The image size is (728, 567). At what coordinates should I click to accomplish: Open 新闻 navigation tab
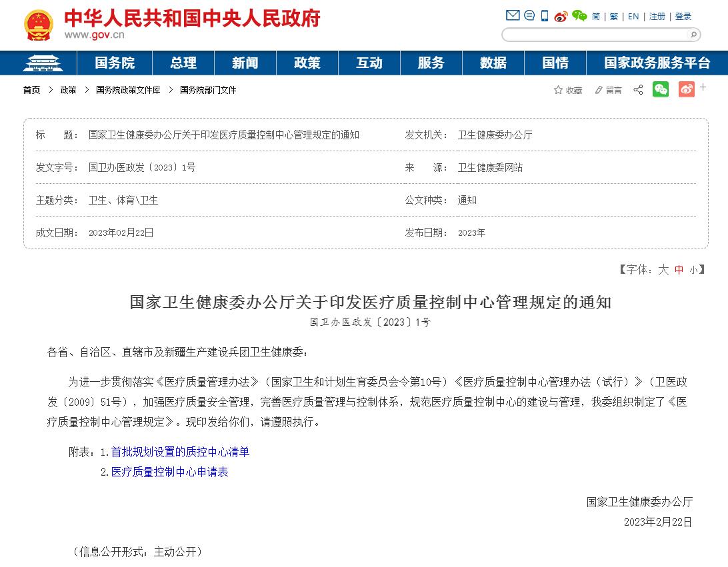click(245, 63)
